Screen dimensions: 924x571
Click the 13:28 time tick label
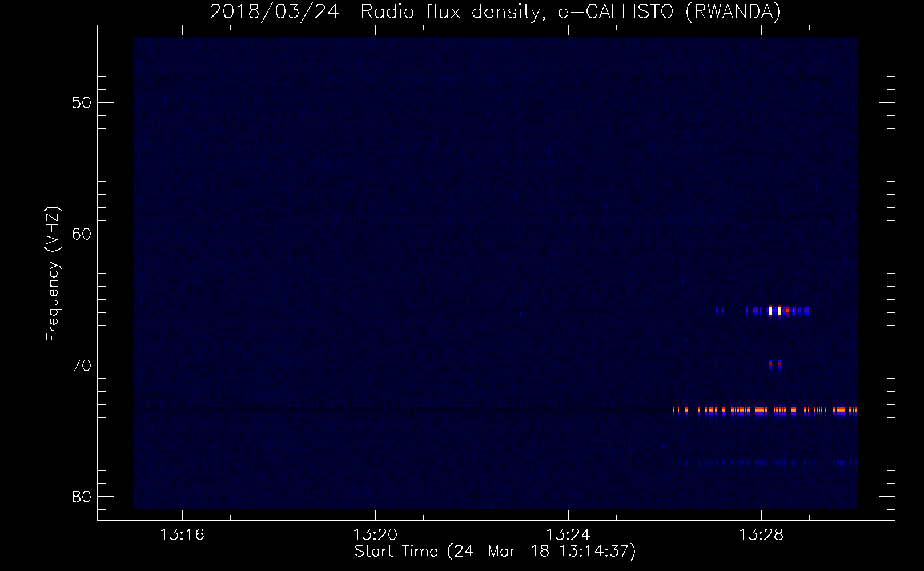coord(761,535)
